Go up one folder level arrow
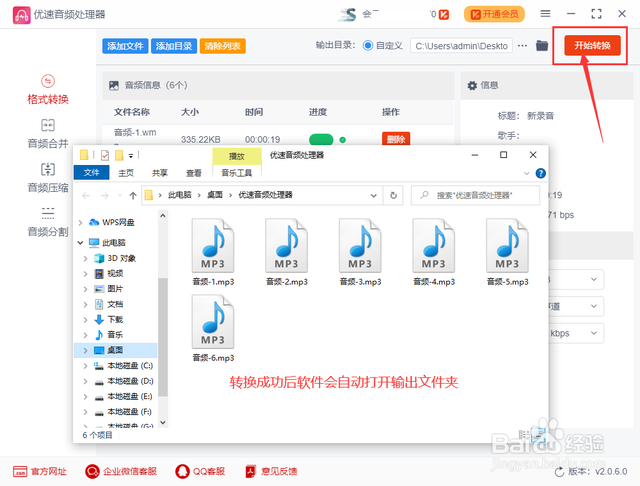Viewport: 640px width, 486px height. coord(133,195)
